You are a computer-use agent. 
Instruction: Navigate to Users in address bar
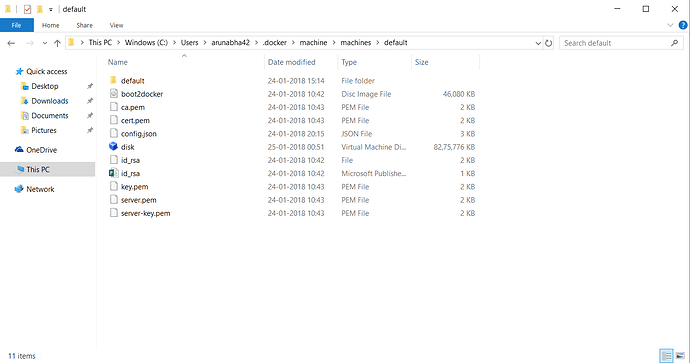(189, 43)
